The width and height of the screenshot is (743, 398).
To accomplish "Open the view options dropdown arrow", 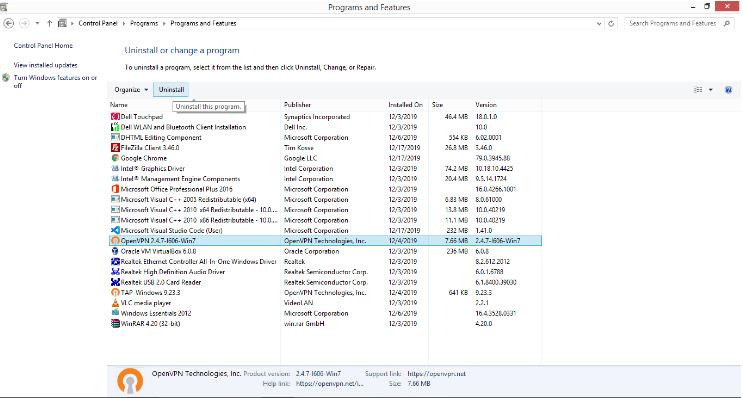I will (x=710, y=90).
